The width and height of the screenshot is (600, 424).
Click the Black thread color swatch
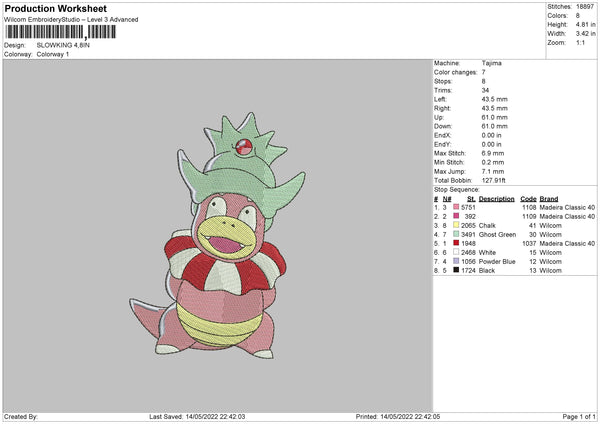click(456, 269)
